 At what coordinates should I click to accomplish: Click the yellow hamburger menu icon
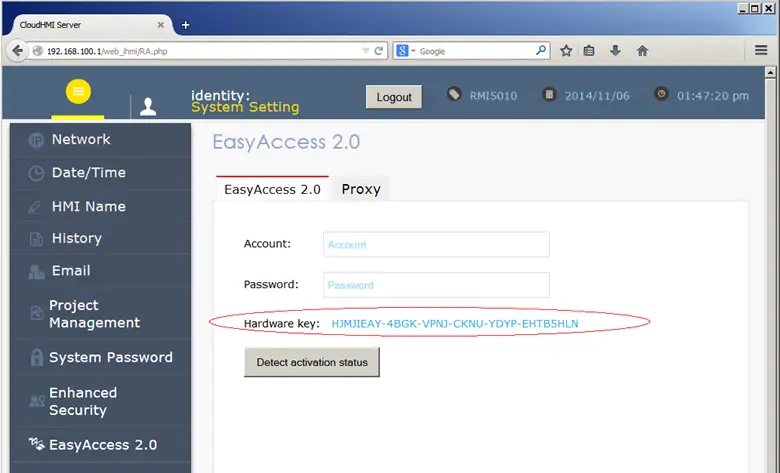tap(78, 92)
